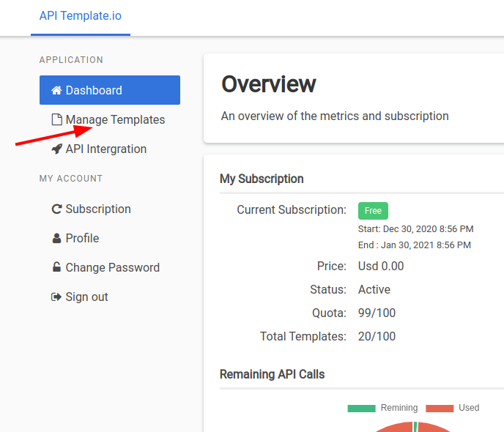Screen dimensions: 504x432
Task: Click the Current Subscription label
Action: pyautogui.click(x=292, y=209)
